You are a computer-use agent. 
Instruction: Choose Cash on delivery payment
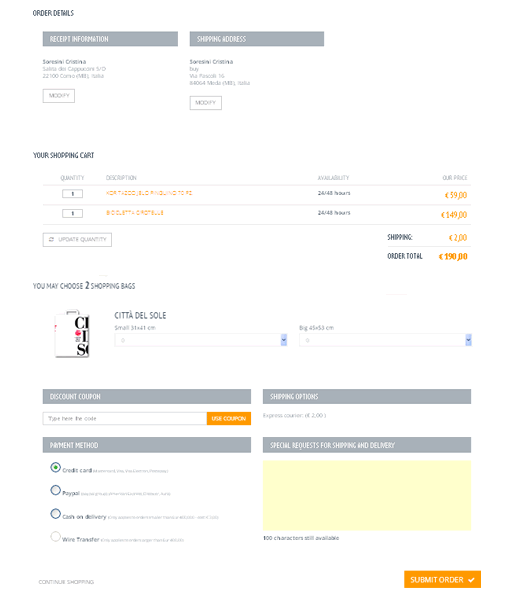pos(55,514)
